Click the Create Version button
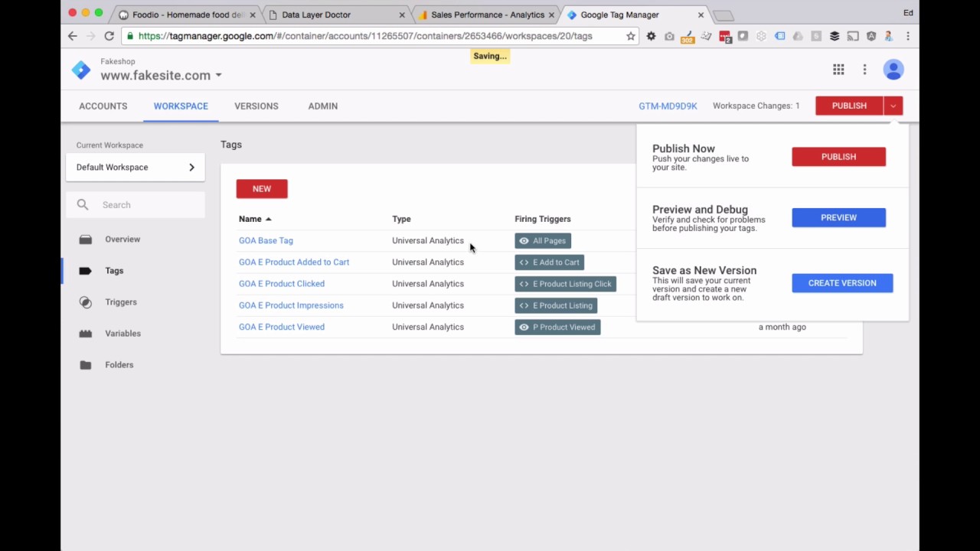Screen dimensions: 980x551 842,283
